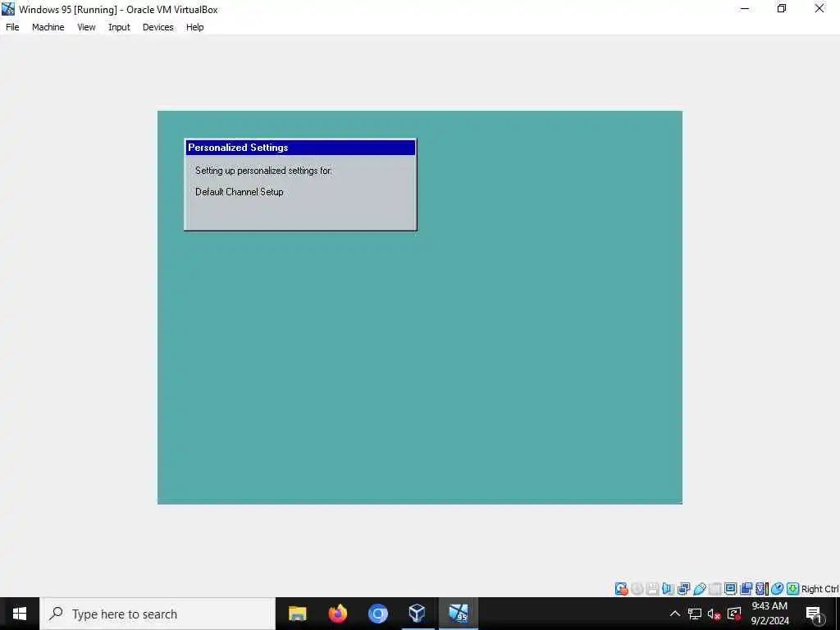
Task: Restore down the VirtualBox window
Action: (x=782, y=8)
